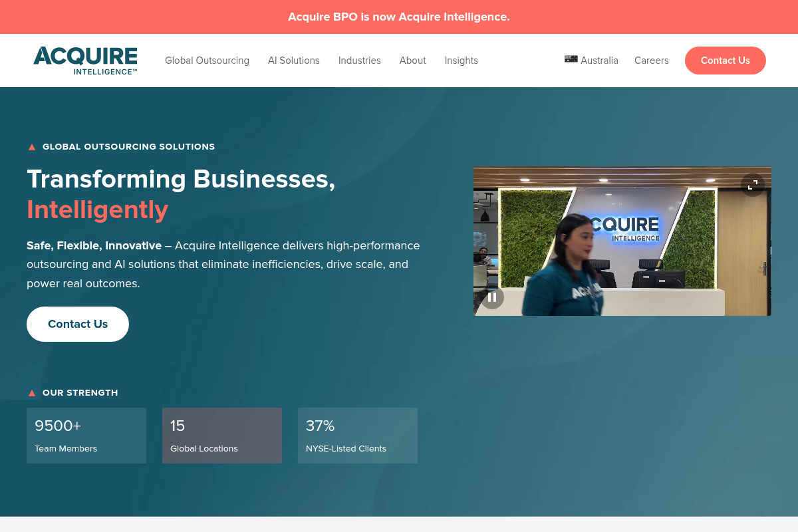
Task: Select the 15 Global Locations card
Action: 222,436
